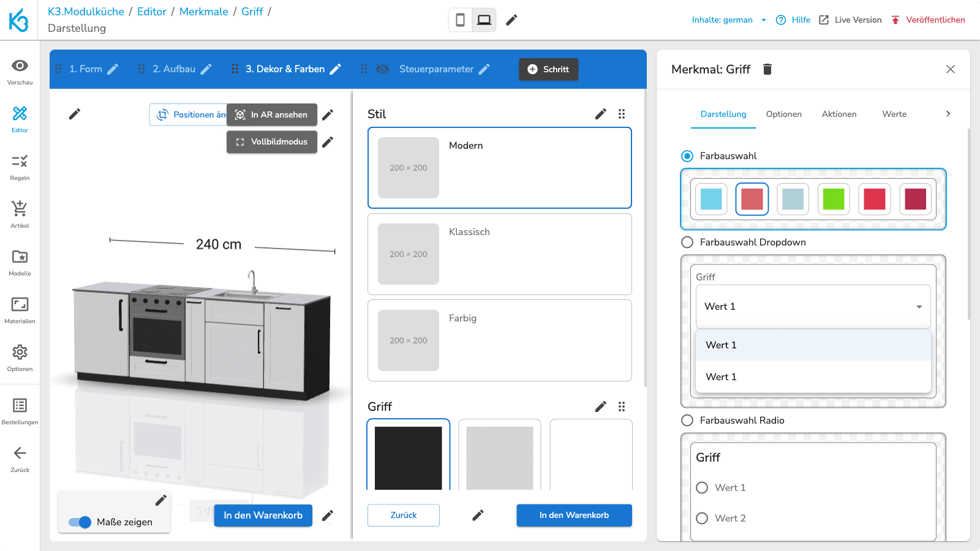The image size is (980, 551).
Task: Expand the Griff Wert 1 dropdown
Action: (813, 307)
